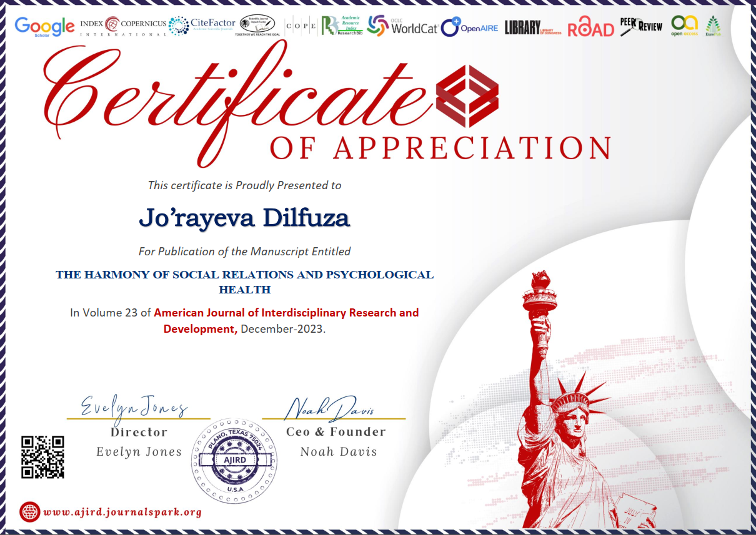Click "In Volume 23 of" text

(111, 313)
